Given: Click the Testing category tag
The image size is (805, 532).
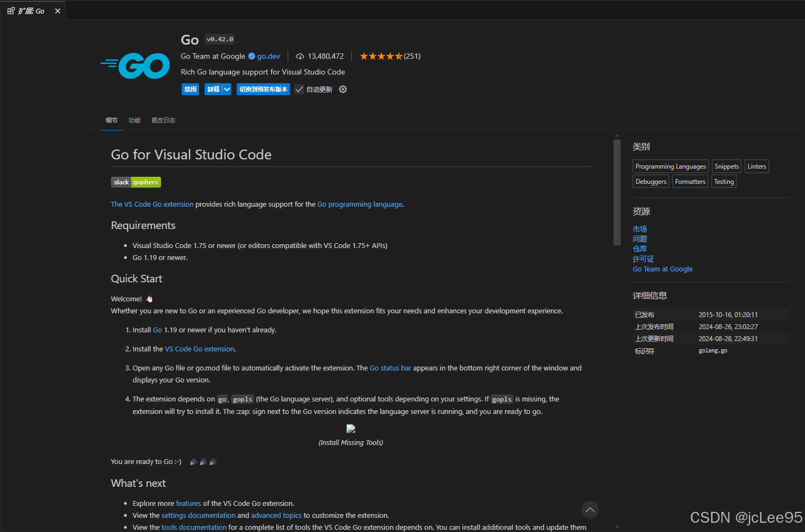Looking at the screenshot, I should click(x=724, y=182).
